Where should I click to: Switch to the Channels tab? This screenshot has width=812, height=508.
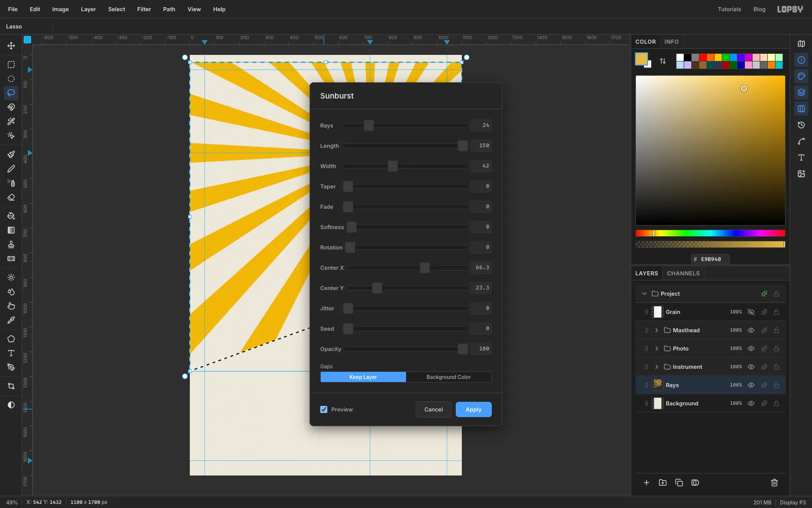coord(683,273)
